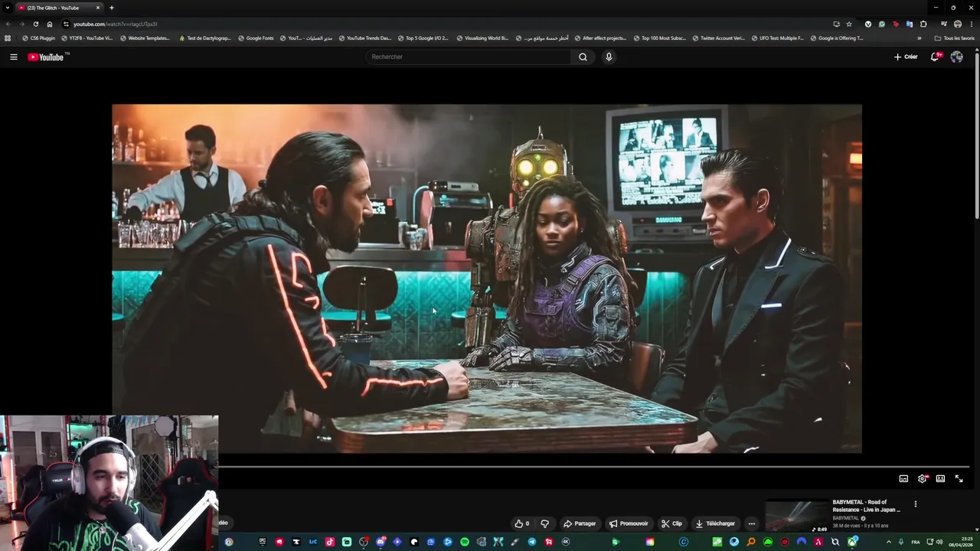This screenshot has width=980, height=551.
Task: Click the Promouvoir button
Action: click(629, 523)
